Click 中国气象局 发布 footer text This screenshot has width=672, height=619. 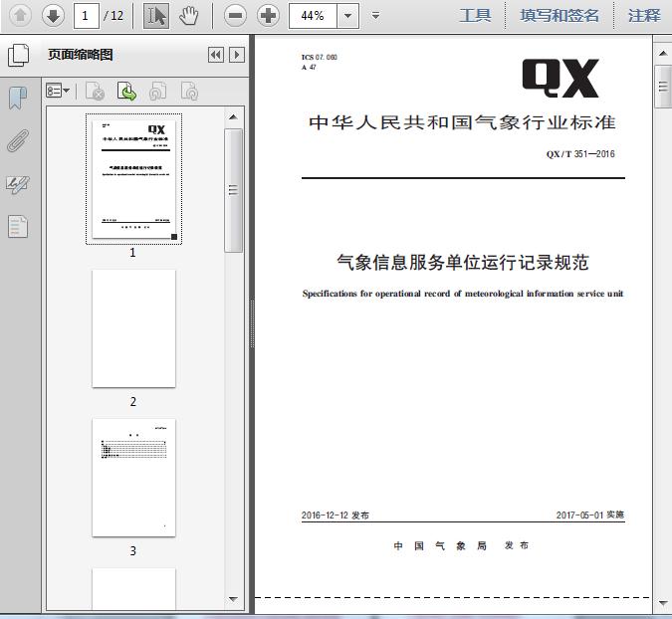(461, 545)
